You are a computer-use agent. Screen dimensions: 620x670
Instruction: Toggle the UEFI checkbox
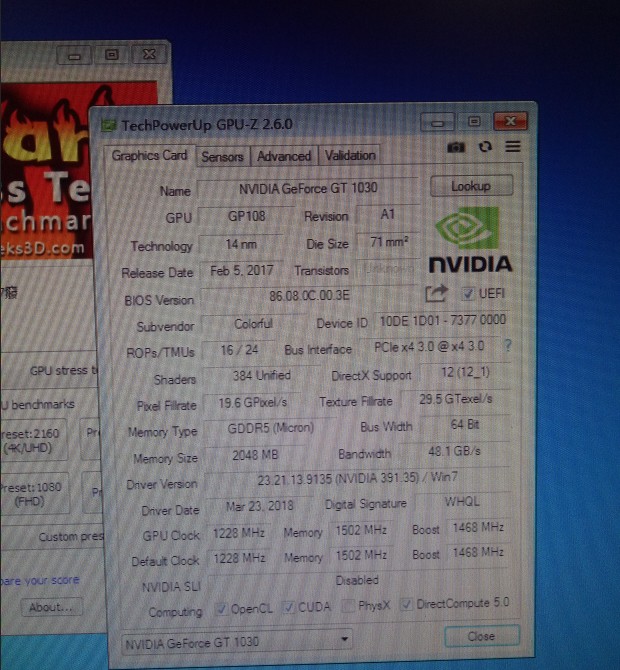pyautogui.click(x=468, y=294)
